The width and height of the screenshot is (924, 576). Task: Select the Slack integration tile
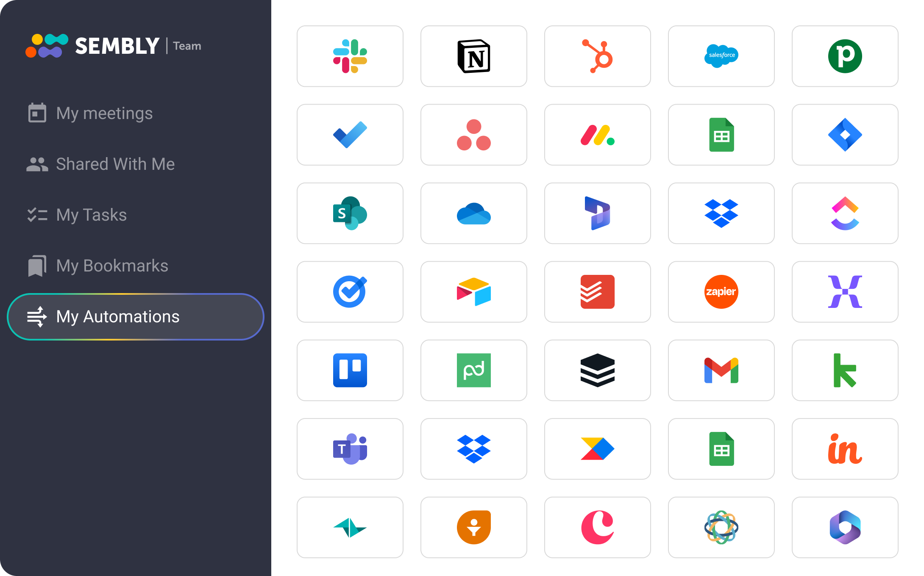pos(350,56)
